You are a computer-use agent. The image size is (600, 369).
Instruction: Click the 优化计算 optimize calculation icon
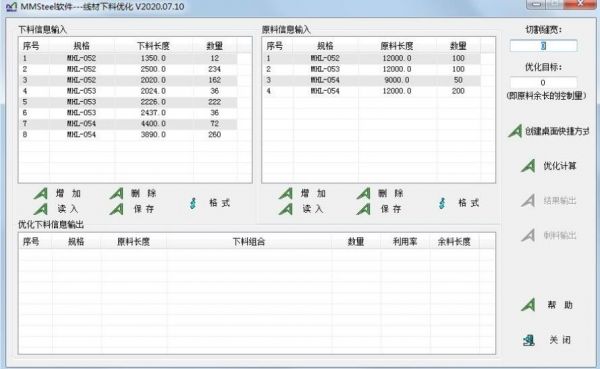(528, 166)
